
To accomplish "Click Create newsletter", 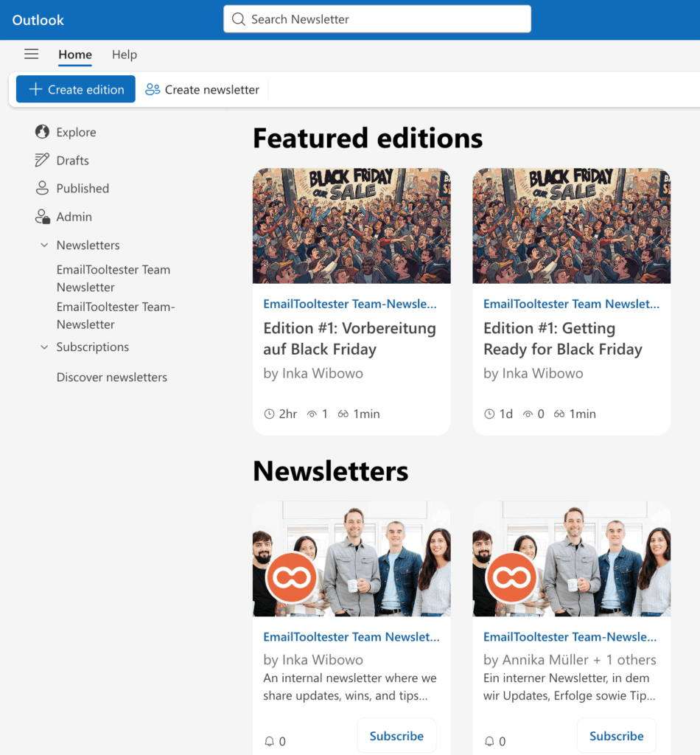I will coord(203,88).
